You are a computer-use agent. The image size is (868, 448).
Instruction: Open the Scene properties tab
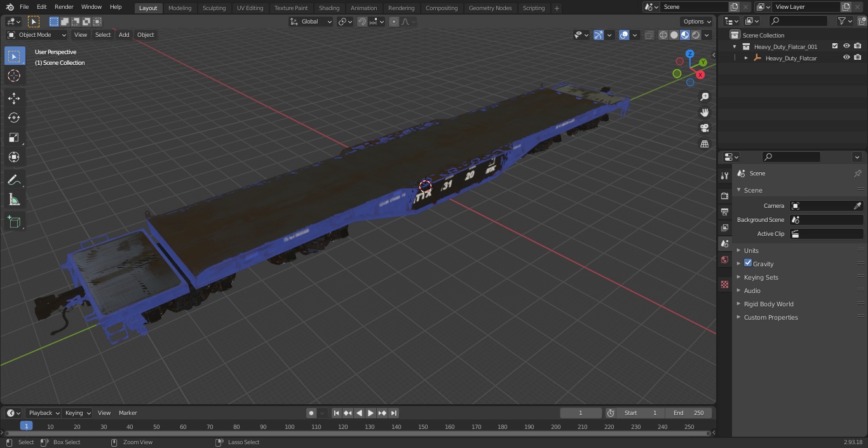[724, 243]
